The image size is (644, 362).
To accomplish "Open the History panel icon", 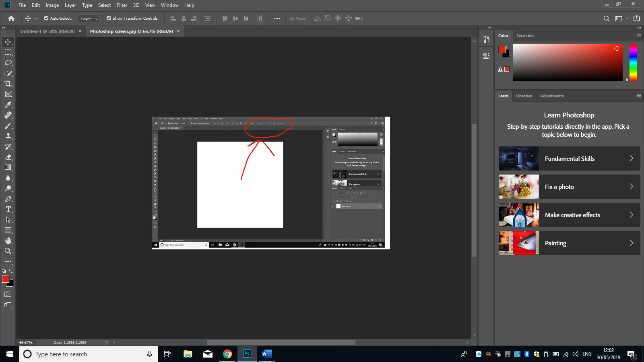I will pyautogui.click(x=487, y=39).
